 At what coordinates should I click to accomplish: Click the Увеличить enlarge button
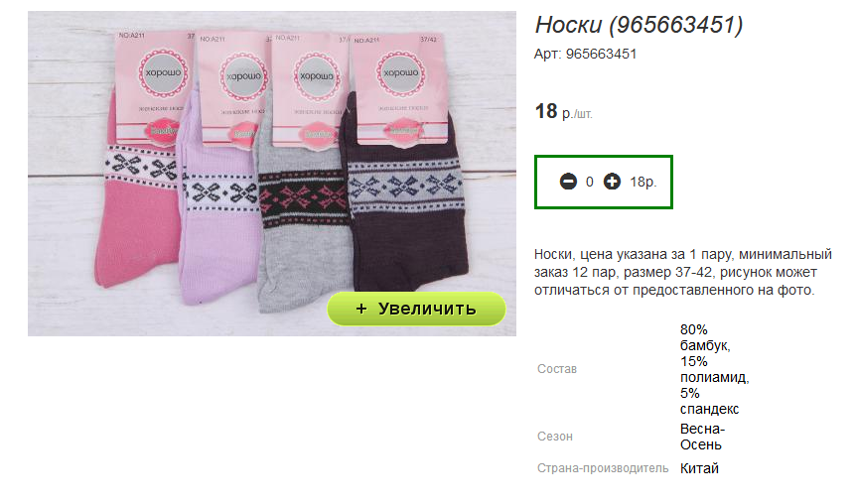pos(417,309)
